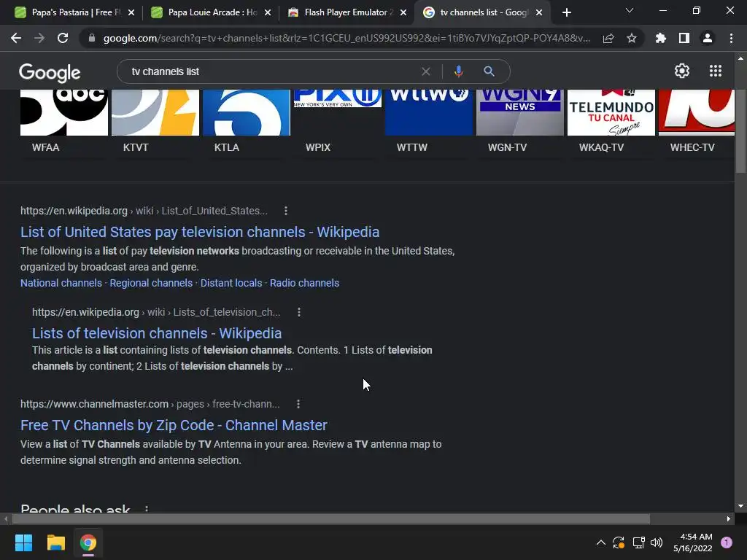Image resolution: width=747 pixels, height=560 pixels.
Task: Select the WGN-TV channel thumbnail
Action: pyautogui.click(x=519, y=113)
